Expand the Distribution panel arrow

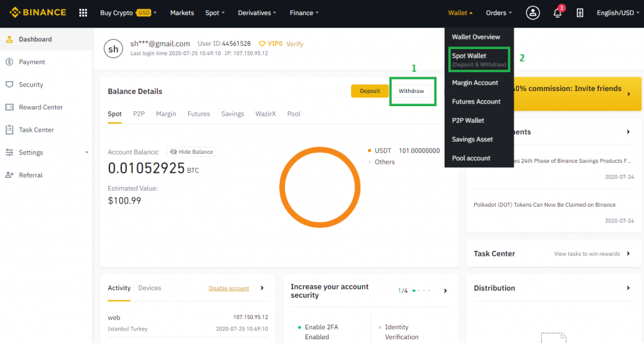coord(628,288)
